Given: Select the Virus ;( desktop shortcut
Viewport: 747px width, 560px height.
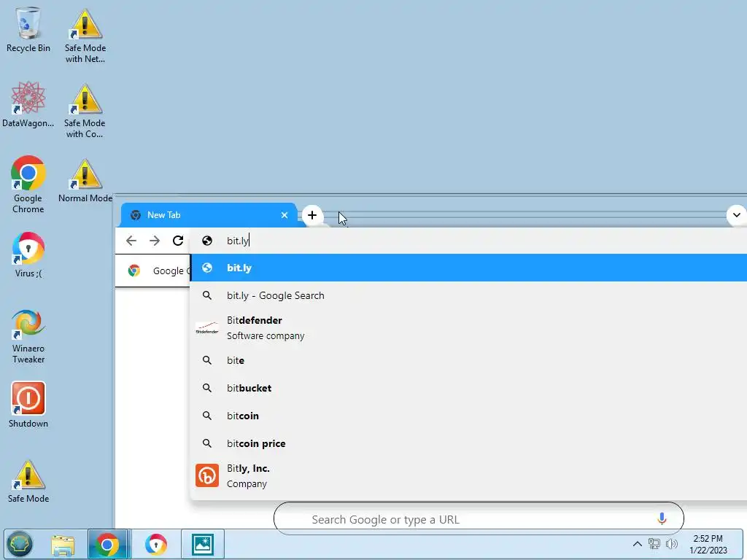Looking at the screenshot, I should point(28,254).
